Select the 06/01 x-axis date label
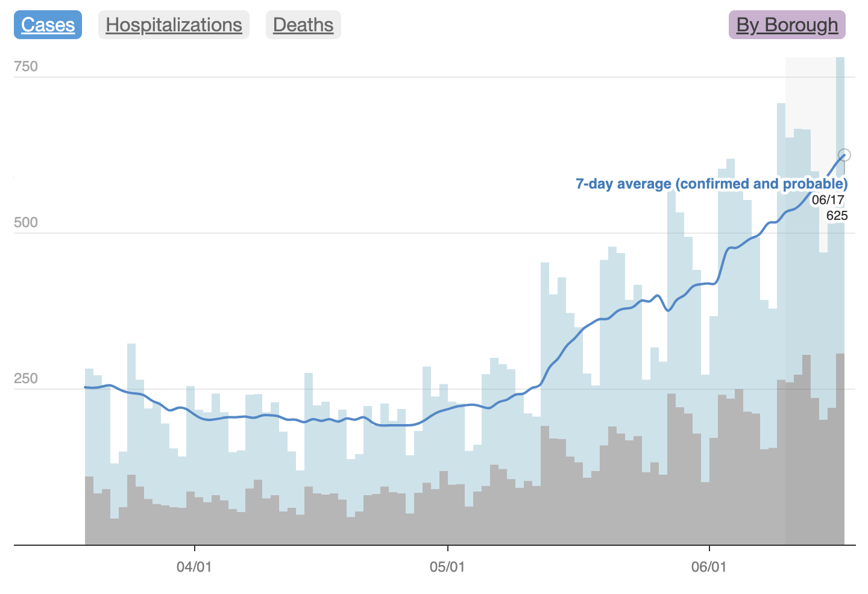Image resolution: width=868 pixels, height=594 pixels. [709, 567]
